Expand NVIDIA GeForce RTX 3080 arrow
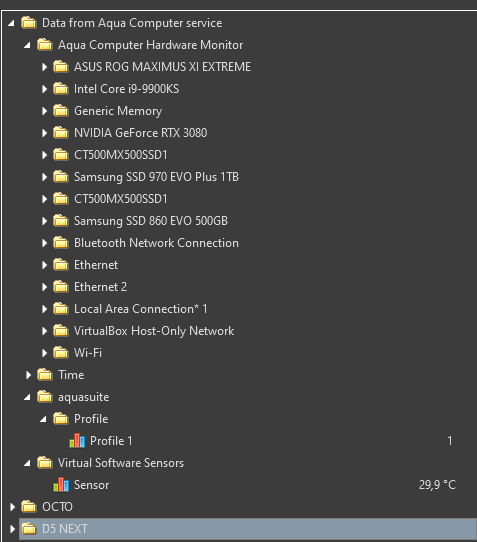The image size is (477, 542). pyautogui.click(x=44, y=133)
